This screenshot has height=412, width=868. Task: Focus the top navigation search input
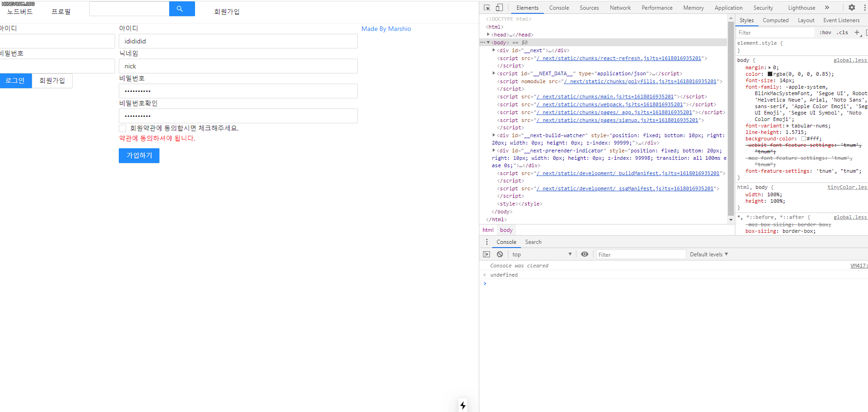[129, 9]
